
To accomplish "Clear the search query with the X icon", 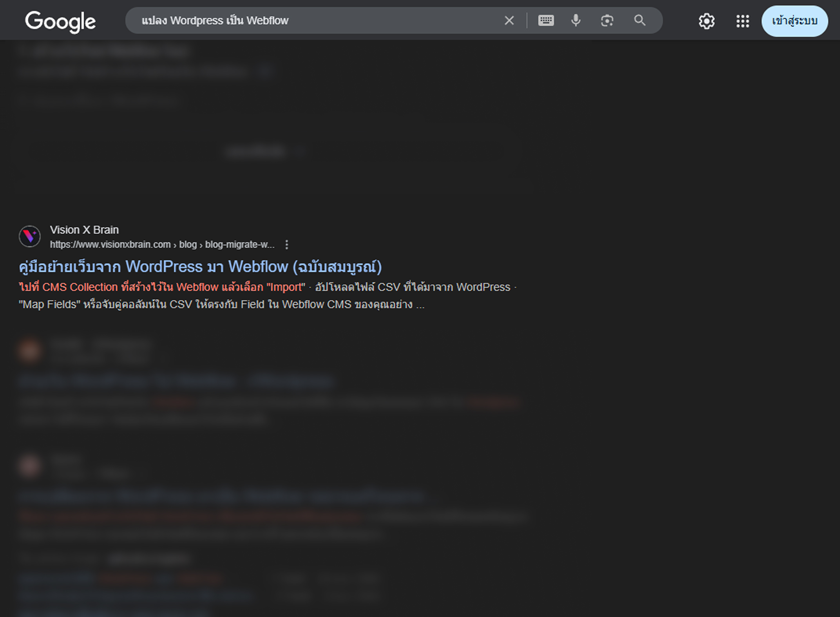I will [x=509, y=20].
